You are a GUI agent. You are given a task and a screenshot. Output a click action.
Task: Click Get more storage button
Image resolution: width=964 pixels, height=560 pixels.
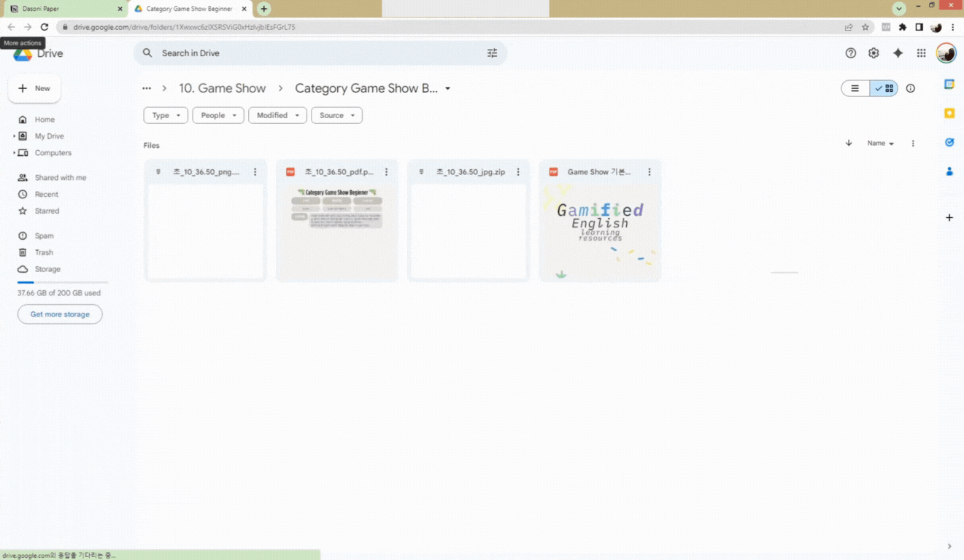click(60, 314)
